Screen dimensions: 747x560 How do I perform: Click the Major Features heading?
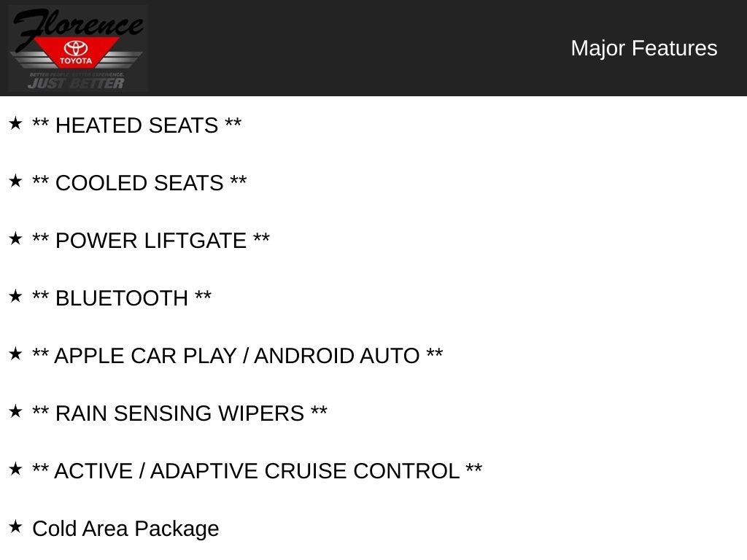643,48
